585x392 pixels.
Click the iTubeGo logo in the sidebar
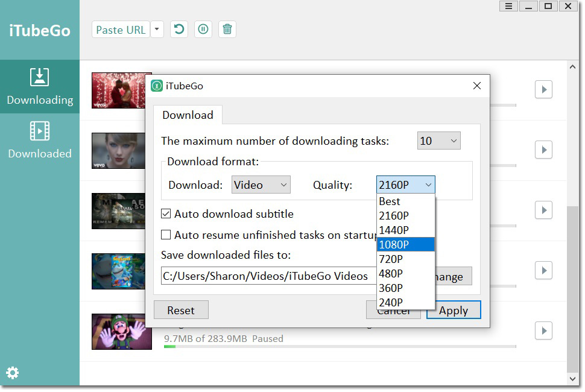[40, 31]
